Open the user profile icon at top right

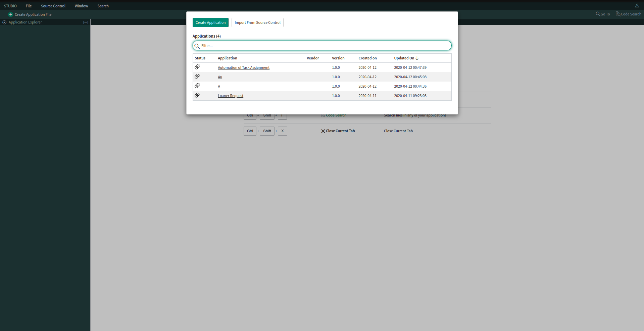(x=637, y=5)
